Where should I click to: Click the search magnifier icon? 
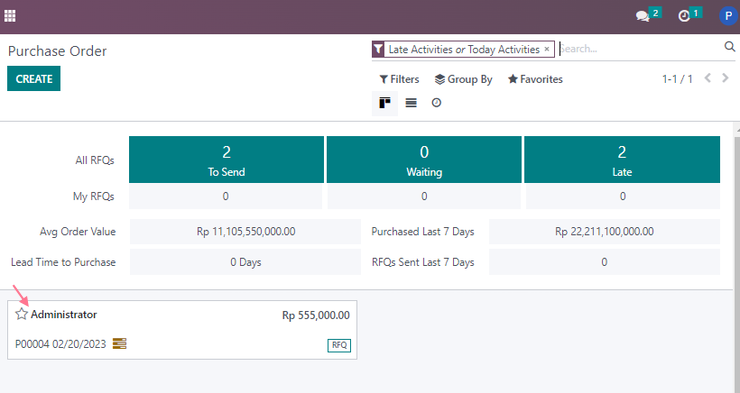730,47
